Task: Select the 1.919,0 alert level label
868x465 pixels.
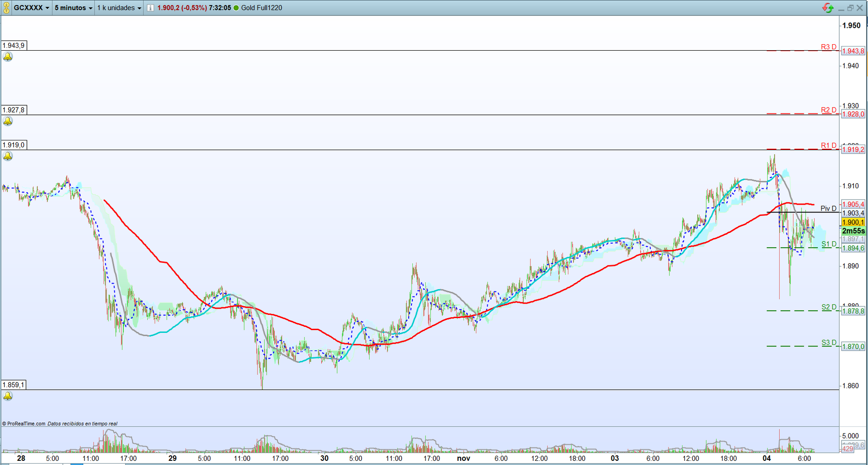Action: coord(14,145)
